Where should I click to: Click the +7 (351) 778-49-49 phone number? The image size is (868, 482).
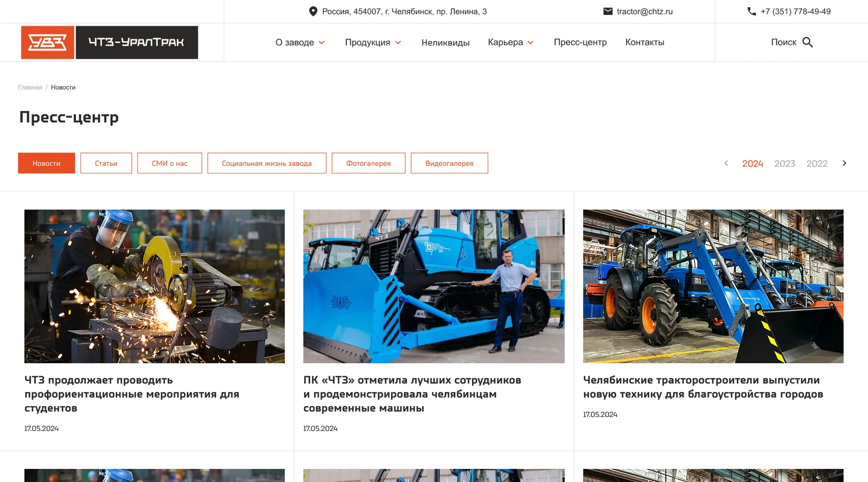pos(795,11)
